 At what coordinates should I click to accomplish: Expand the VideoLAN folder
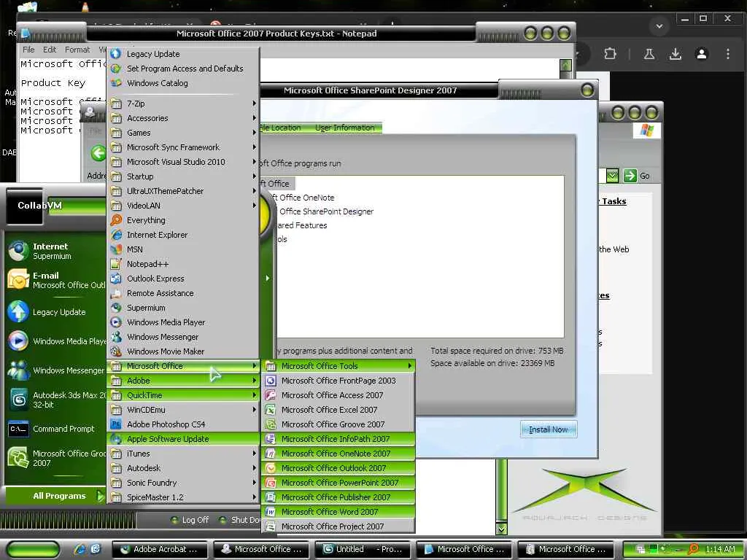coord(183,206)
